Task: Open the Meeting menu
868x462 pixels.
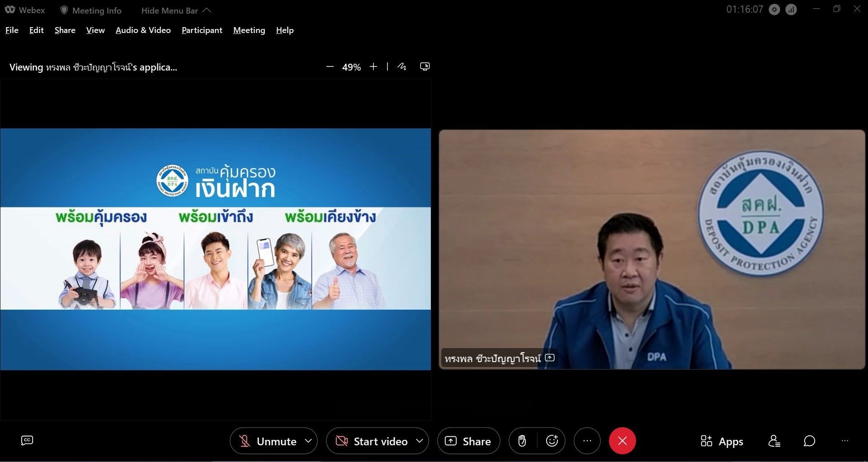Action: (x=249, y=30)
